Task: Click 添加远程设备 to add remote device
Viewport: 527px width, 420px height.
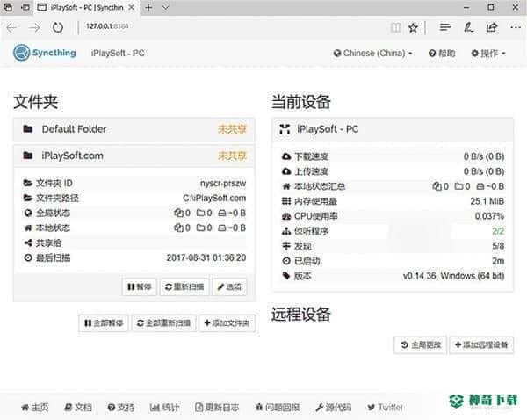Action: (x=481, y=345)
